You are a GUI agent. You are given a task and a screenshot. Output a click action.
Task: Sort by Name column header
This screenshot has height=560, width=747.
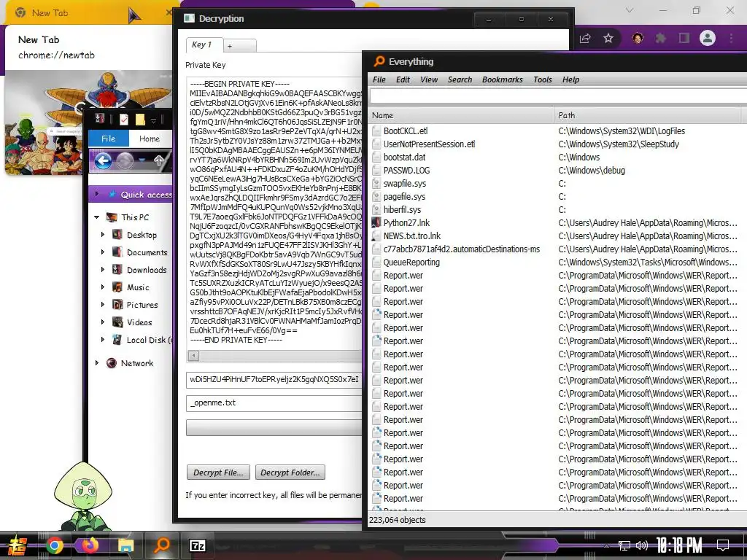[461, 115]
